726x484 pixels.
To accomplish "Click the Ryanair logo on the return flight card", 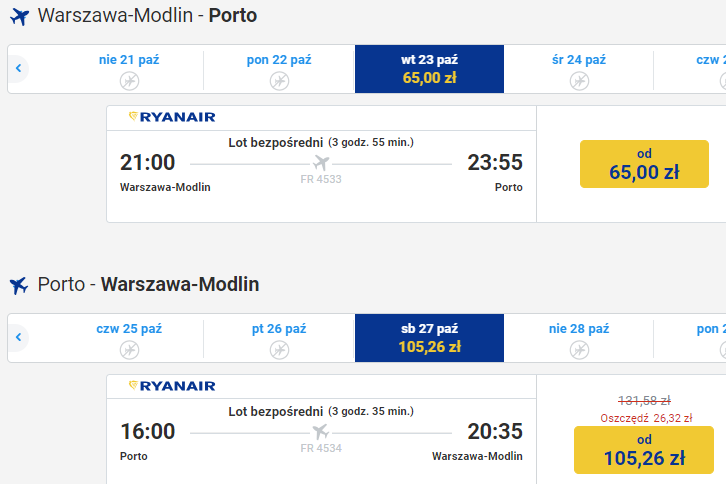I will (172, 386).
